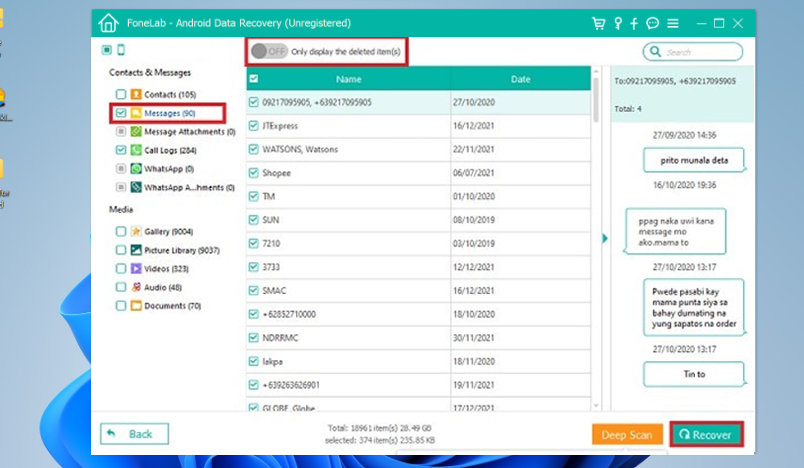Open the Facebook share icon
804x468 pixels.
(634, 23)
